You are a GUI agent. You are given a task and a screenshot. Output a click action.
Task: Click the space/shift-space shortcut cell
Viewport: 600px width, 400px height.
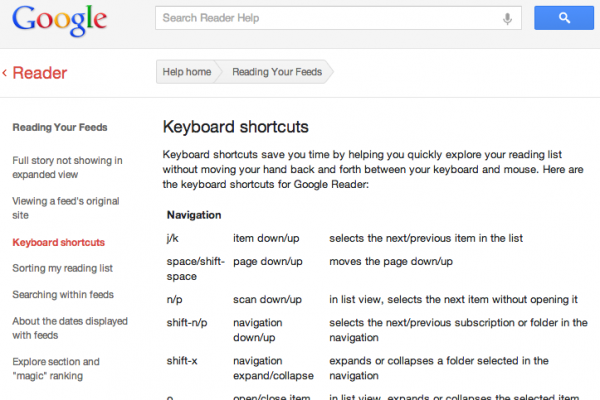tap(196, 269)
